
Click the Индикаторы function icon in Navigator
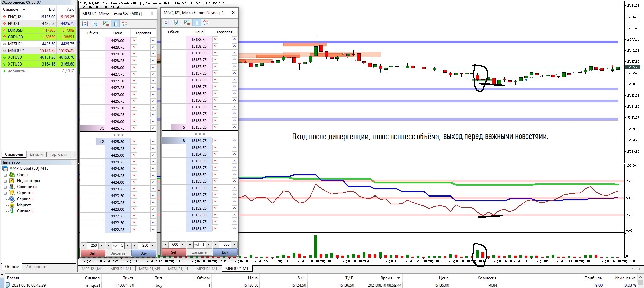click(12, 181)
